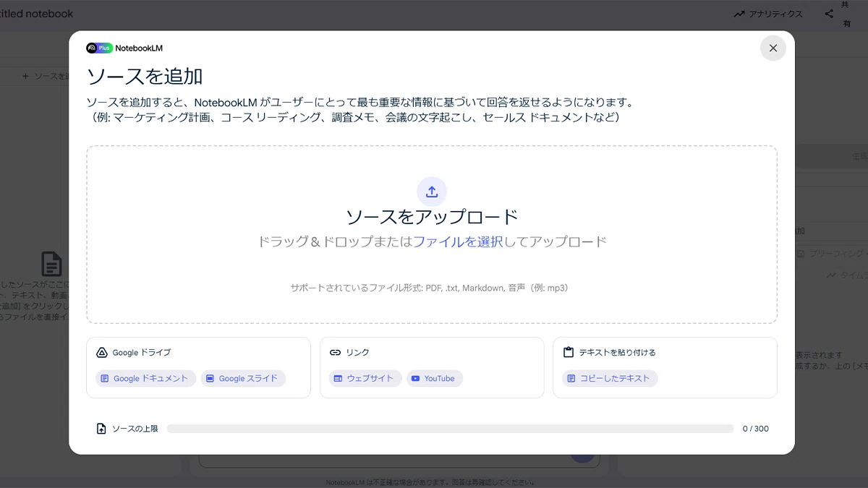
Task: Click the document icon in background sources panel
Action: (x=51, y=264)
